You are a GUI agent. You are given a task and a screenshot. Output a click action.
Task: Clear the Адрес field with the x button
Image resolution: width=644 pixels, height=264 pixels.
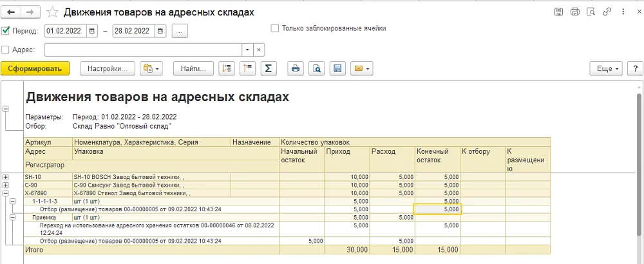pyautogui.click(x=259, y=50)
